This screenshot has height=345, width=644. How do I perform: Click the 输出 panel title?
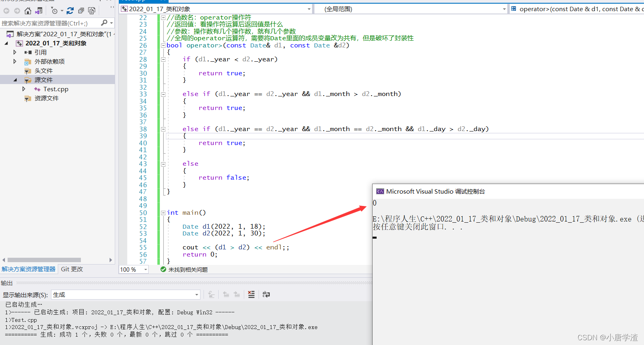[7, 283]
